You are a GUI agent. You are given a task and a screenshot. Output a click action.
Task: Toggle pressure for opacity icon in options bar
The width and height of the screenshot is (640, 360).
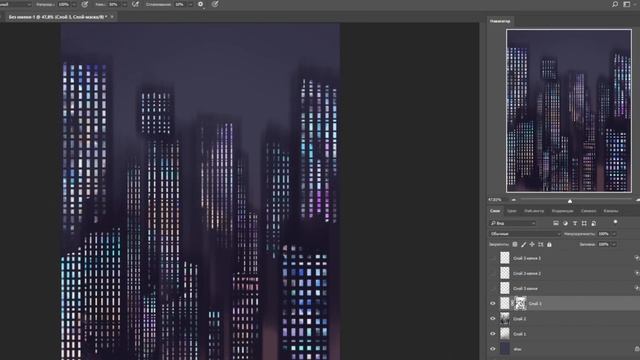click(85, 4)
